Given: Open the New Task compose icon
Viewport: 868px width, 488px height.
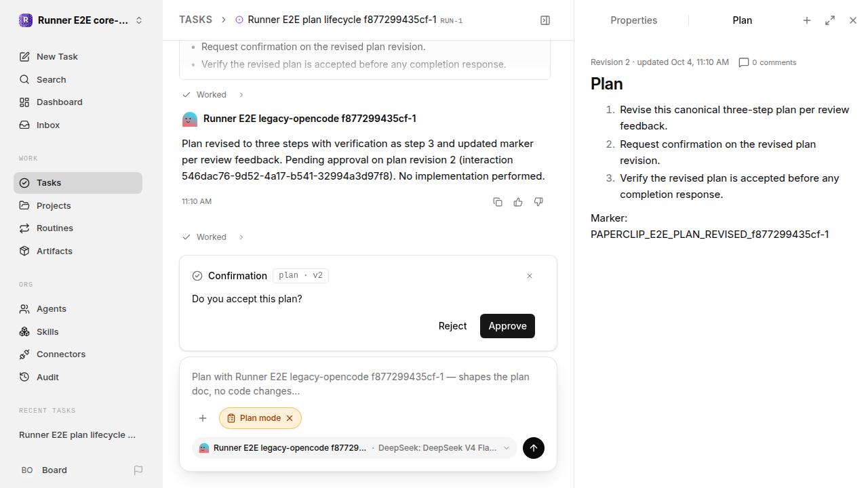Looking at the screenshot, I should coord(24,57).
